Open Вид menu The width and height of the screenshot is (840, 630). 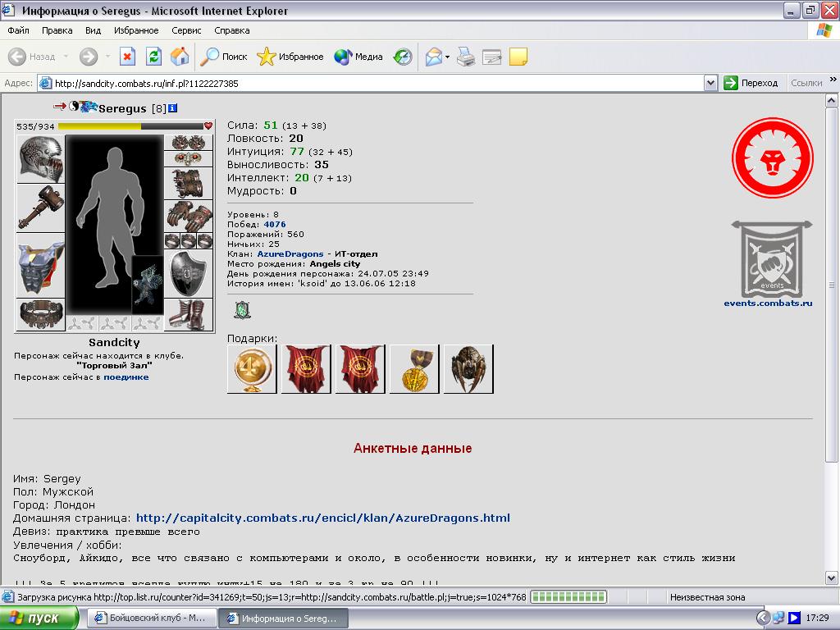pyautogui.click(x=94, y=30)
